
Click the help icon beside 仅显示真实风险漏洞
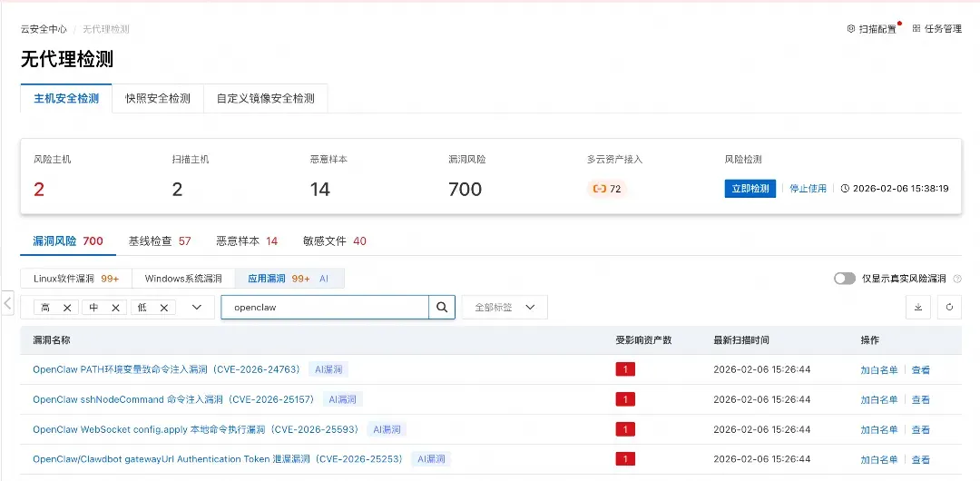[957, 279]
